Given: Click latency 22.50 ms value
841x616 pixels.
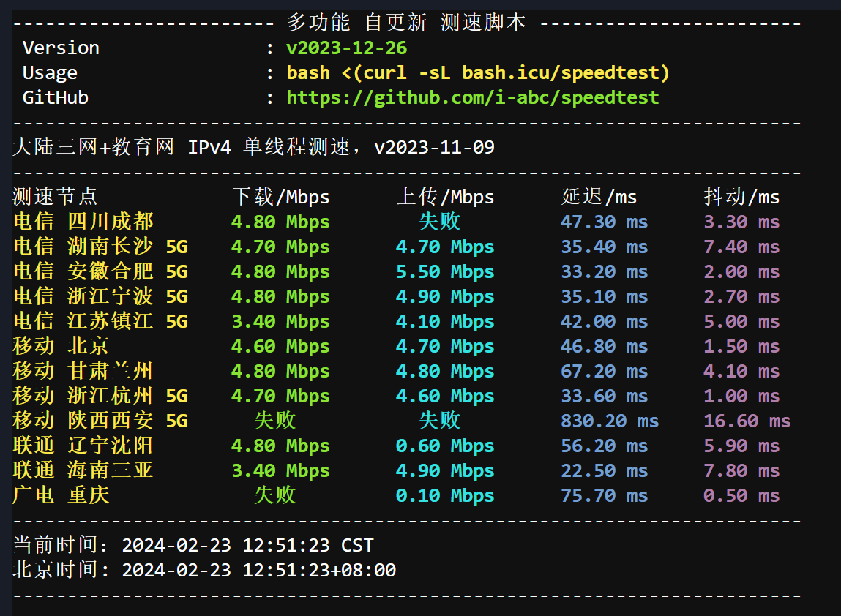Looking at the screenshot, I should [605, 470].
